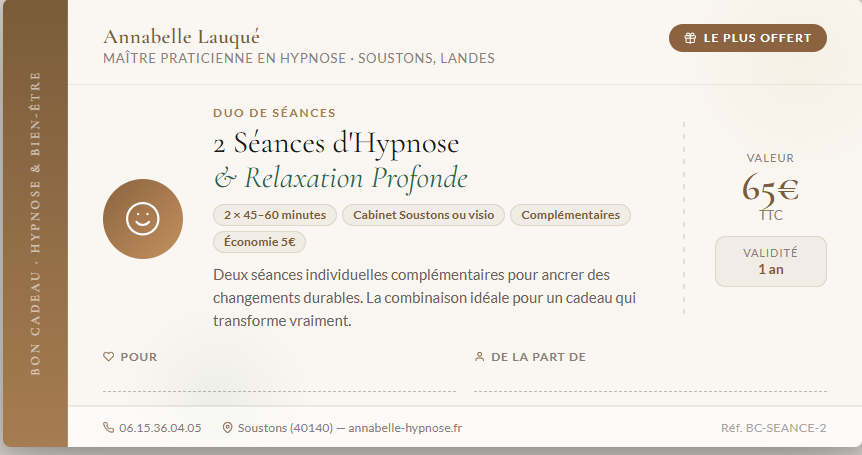Click the phone icon in the footer
Screen dimensions: 862x455
pyautogui.click(x=108, y=428)
